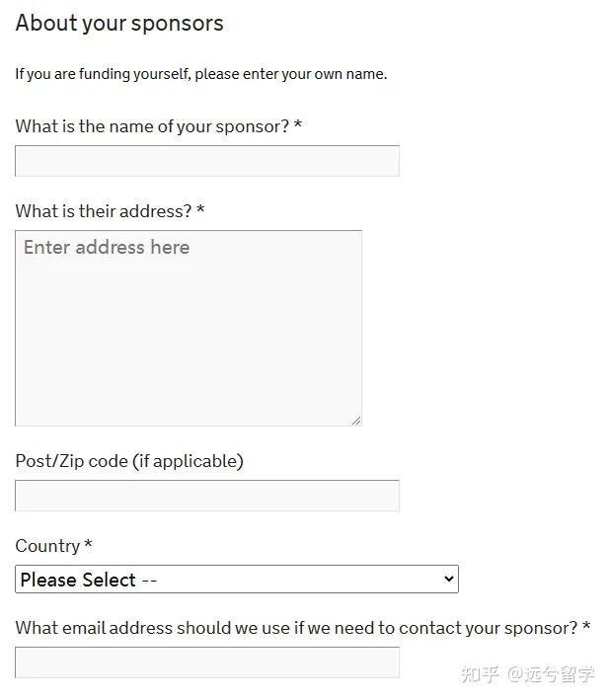Click the sponsor name input field

click(206, 161)
